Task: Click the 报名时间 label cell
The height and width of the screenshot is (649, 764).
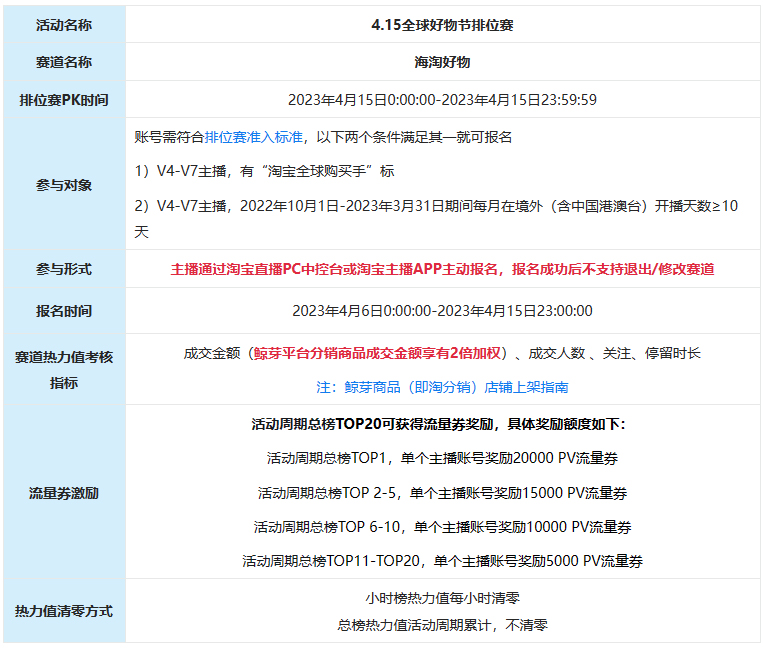Action: click(x=64, y=311)
